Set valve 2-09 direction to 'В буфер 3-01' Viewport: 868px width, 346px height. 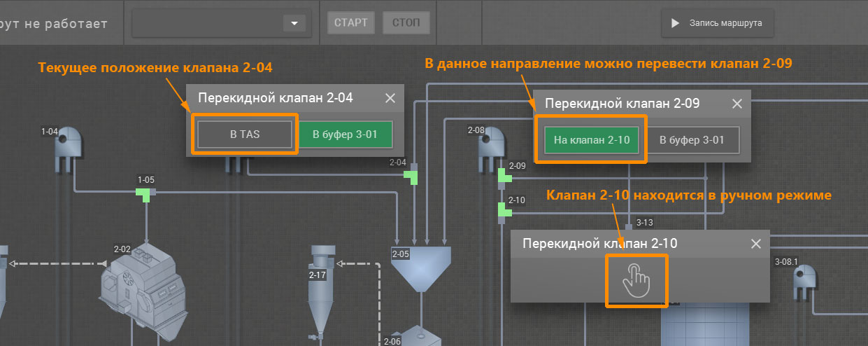coord(691,140)
